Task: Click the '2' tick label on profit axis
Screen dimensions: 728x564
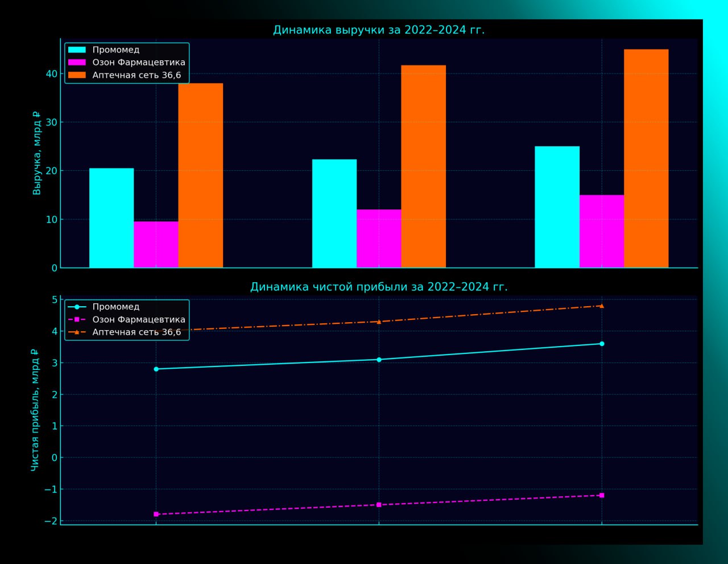Action: (55, 394)
